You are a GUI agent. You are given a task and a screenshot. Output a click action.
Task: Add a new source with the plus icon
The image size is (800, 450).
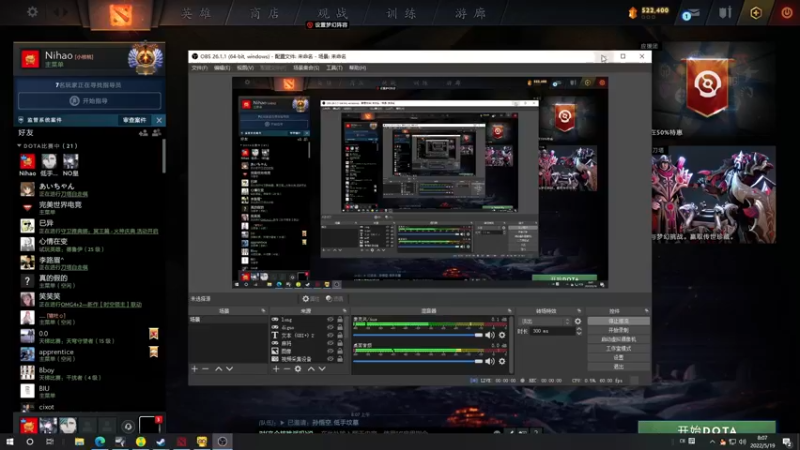coord(276,368)
